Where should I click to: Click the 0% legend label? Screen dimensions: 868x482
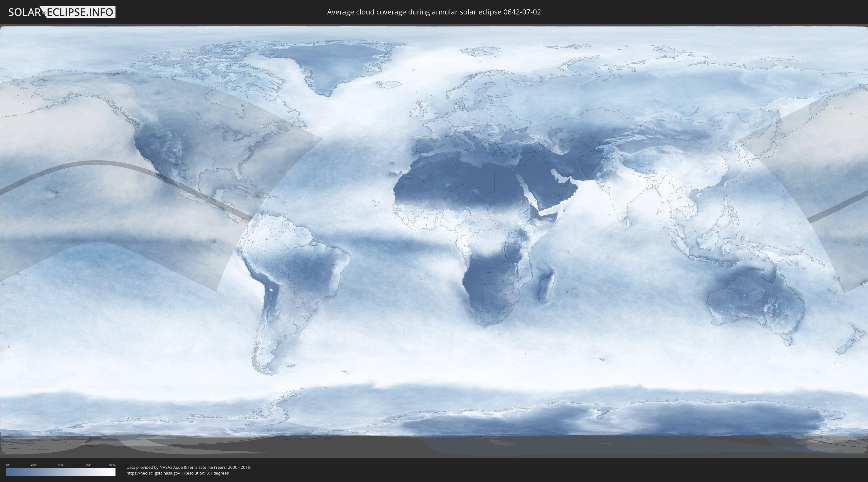pyautogui.click(x=8, y=465)
